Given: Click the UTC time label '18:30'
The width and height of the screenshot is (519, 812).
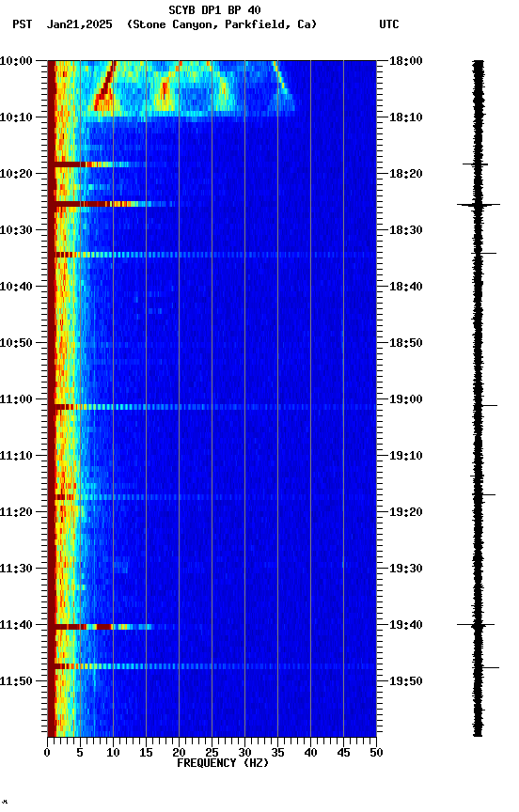Looking at the screenshot, I should coord(406,230).
